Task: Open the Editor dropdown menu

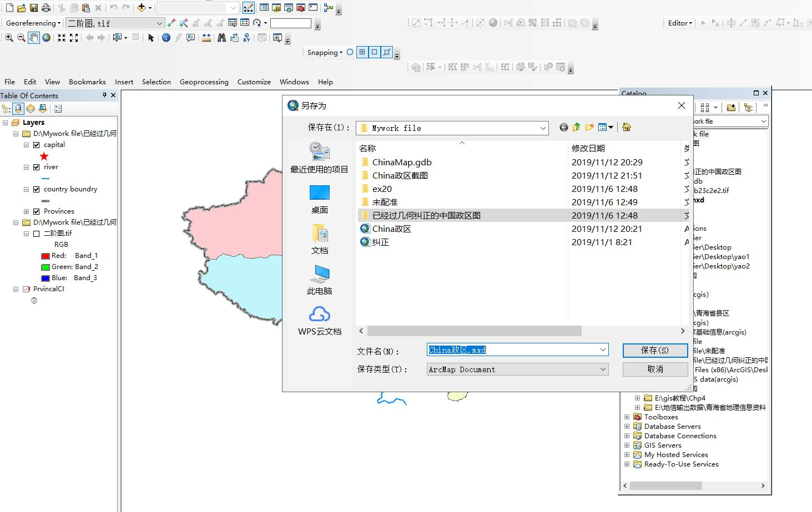Action: click(680, 23)
